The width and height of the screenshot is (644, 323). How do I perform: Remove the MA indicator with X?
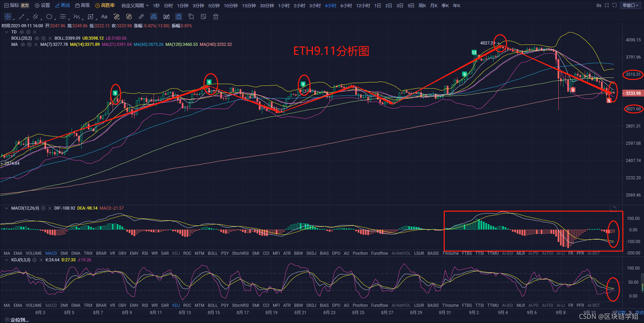coord(36,44)
